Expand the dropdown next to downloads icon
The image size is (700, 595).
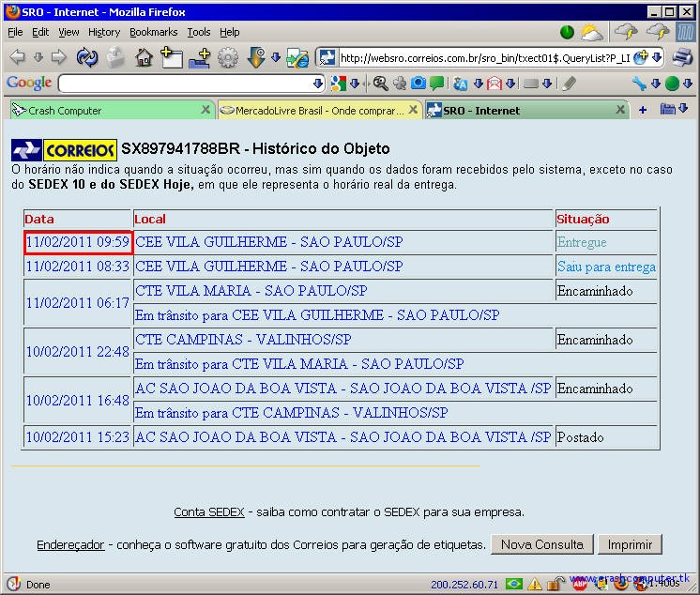276,57
